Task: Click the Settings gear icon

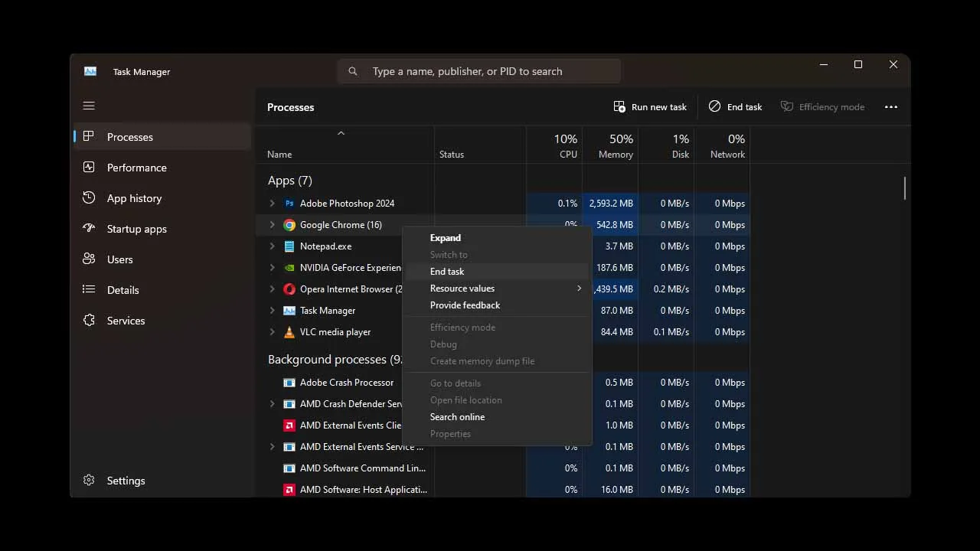Action: pyautogui.click(x=89, y=481)
